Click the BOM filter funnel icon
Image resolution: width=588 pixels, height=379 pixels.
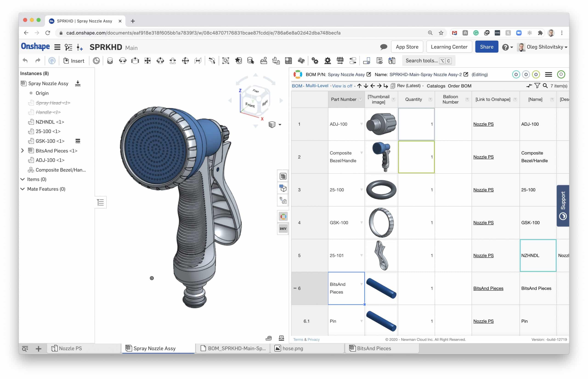tap(537, 86)
